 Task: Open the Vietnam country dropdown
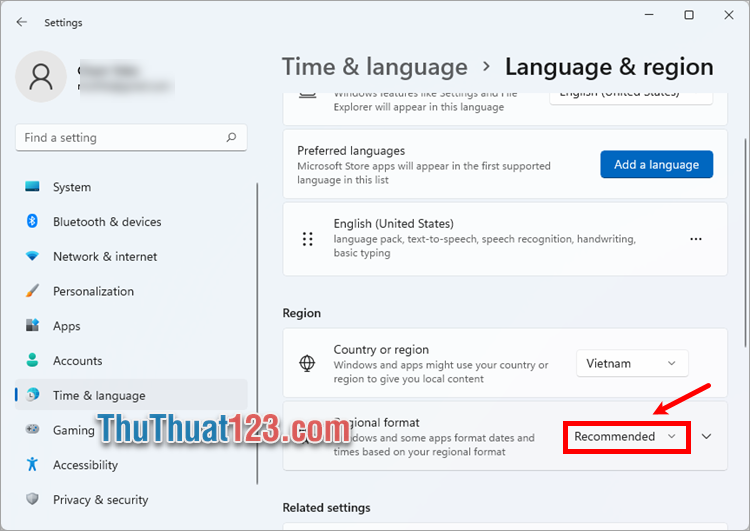(632, 364)
